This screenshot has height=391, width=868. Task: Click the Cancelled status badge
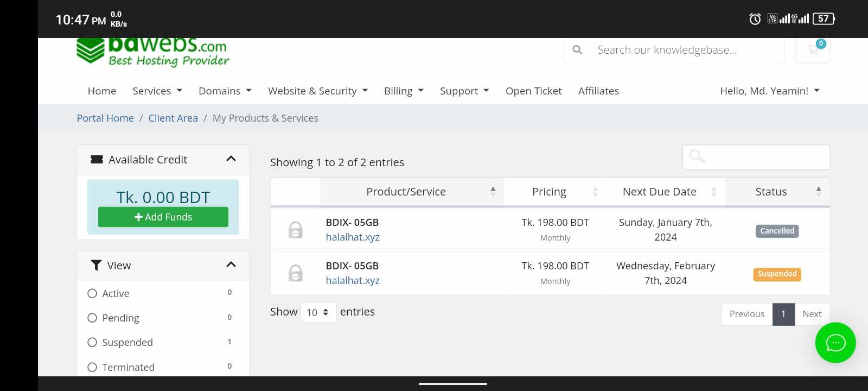777,231
